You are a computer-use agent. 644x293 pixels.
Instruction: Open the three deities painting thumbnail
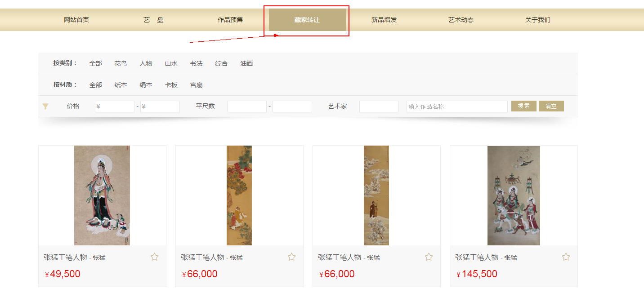[x=514, y=195]
